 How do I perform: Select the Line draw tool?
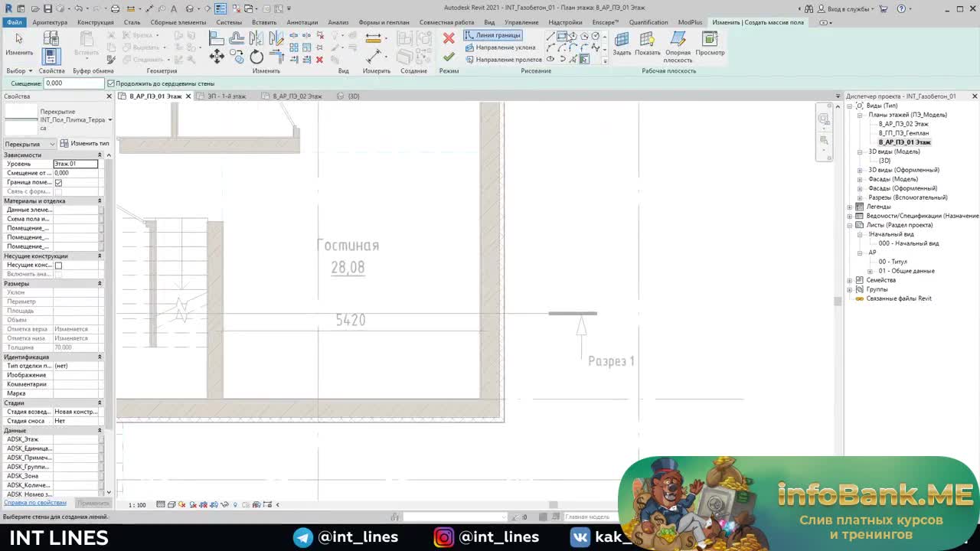tap(550, 36)
